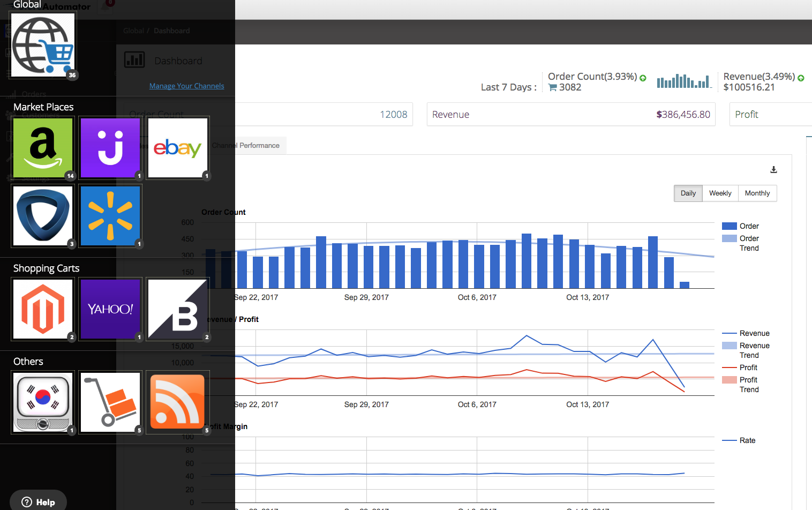Click the mini bar sparkline chart

coord(684,81)
